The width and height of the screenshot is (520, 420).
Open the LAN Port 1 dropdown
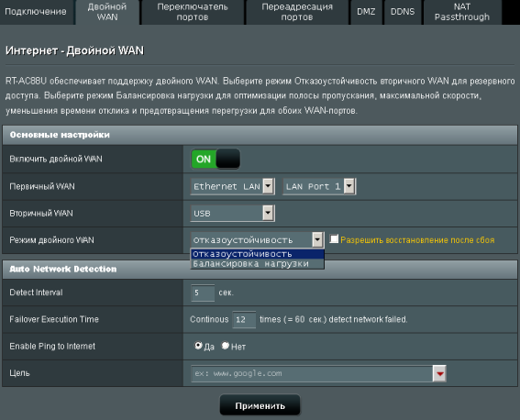point(319,186)
